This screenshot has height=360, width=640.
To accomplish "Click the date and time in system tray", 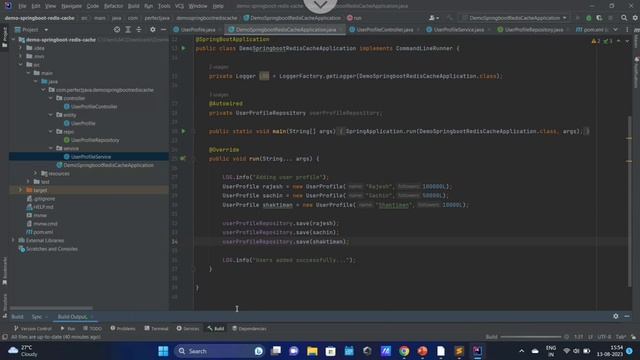I will [611, 351].
